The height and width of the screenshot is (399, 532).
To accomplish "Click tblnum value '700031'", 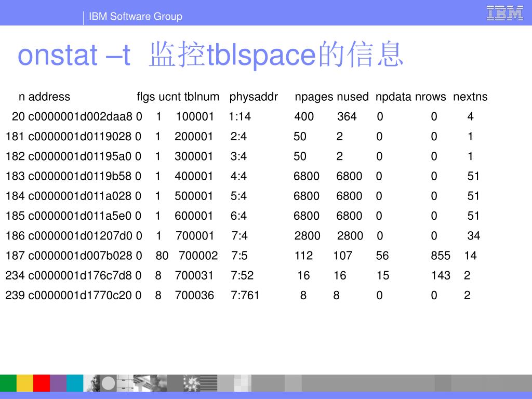I will coord(194,275).
